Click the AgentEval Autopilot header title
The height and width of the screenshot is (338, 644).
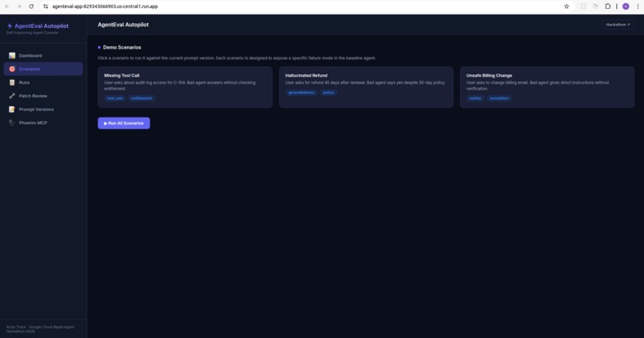123,25
